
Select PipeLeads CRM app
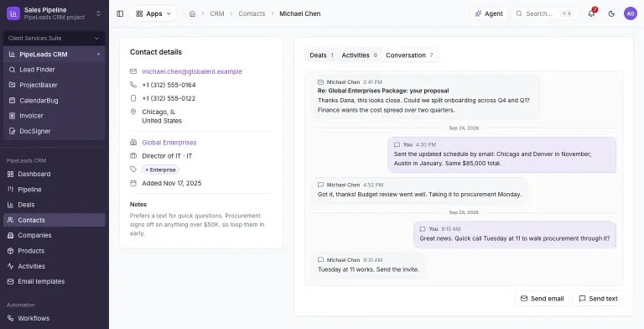click(55, 55)
